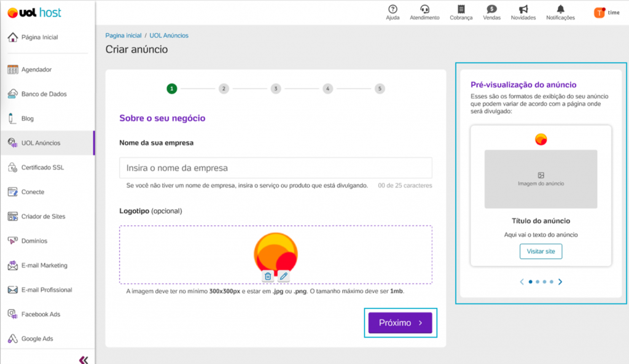Click the '00 de 25 caracteres' counter text
The width and height of the screenshot is (629, 364).
tap(405, 185)
